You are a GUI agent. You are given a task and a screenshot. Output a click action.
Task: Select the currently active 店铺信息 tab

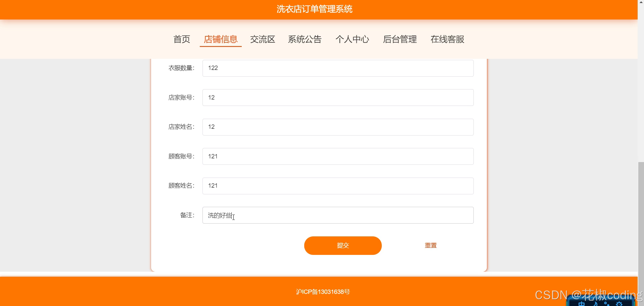click(220, 39)
